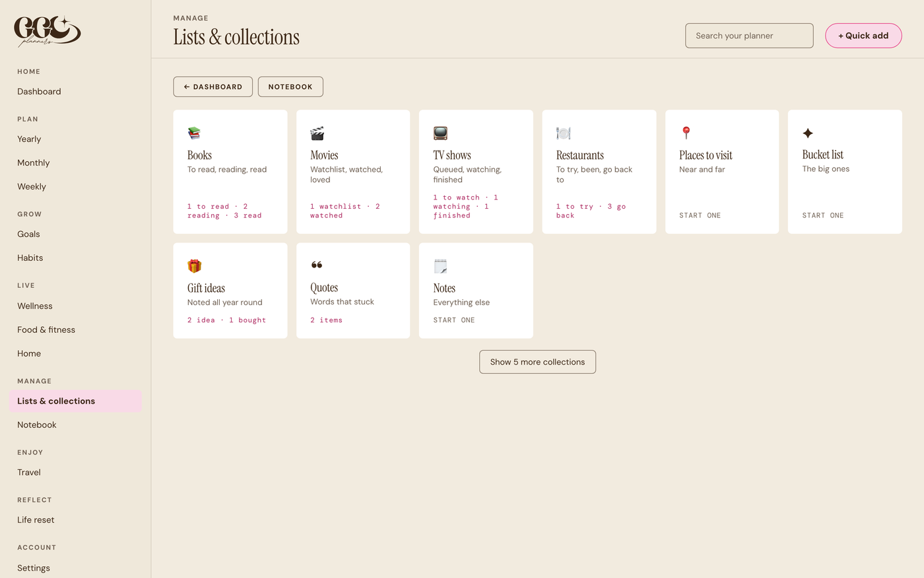Viewport: 924px width, 578px height.
Task: Click '1 watchlist · 2 watched' text
Action: pyautogui.click(x=345, y=211)
